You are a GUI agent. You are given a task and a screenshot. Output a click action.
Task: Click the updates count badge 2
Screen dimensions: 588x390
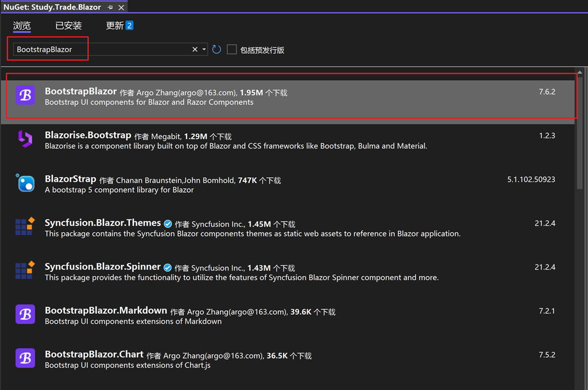(x=129, y=25)
